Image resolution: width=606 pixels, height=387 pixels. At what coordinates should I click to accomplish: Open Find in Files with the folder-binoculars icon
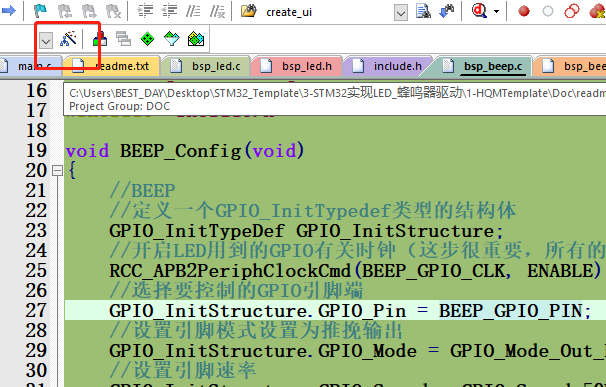(249, 11)
